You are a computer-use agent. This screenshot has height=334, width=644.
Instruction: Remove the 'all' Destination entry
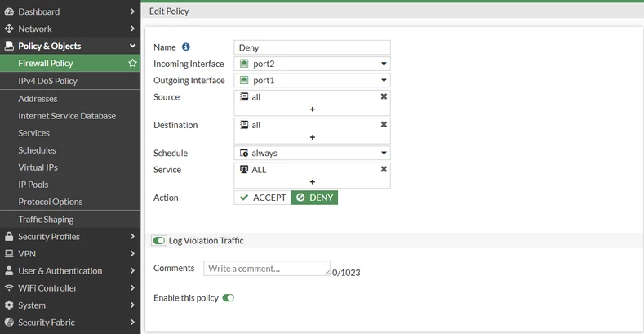tap(384, 124)
